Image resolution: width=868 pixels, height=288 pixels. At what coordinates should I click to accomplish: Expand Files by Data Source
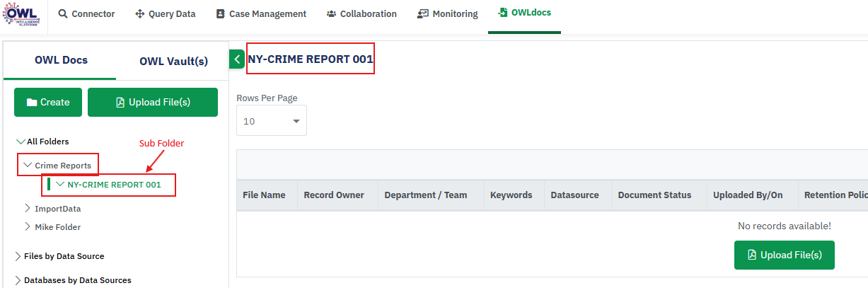(18, 256)
